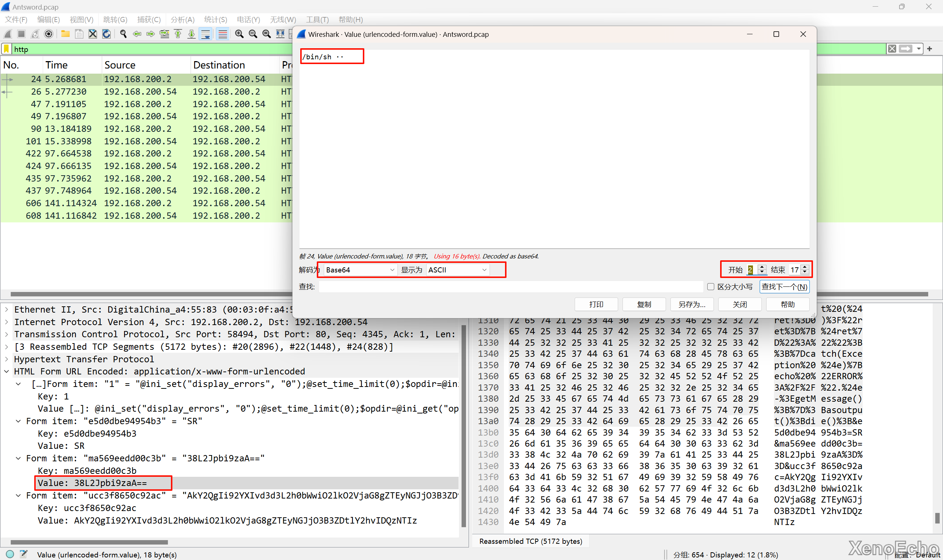Enable the 区分大小写 case-sensitive checkbox
The height and width of the screenshot is (560, 943).
coord(711,287)
